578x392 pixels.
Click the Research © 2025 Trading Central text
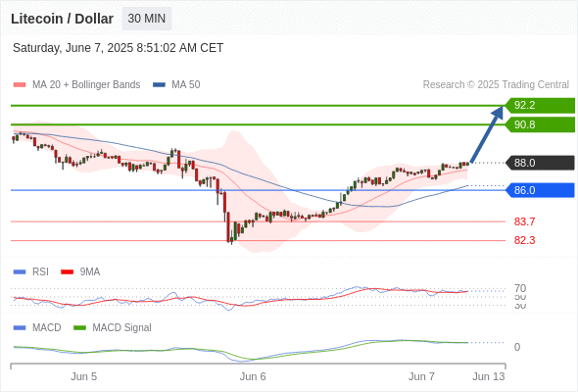click(x=496, y=85)
